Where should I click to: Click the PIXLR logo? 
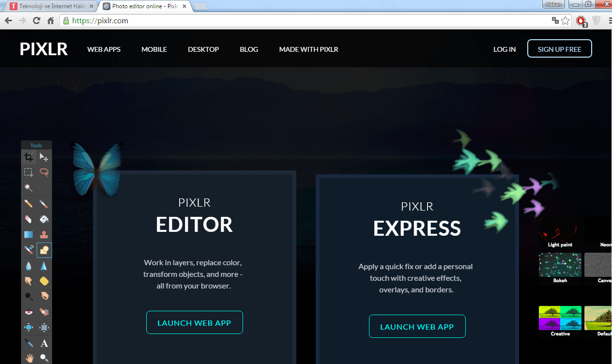pos(44,49)
